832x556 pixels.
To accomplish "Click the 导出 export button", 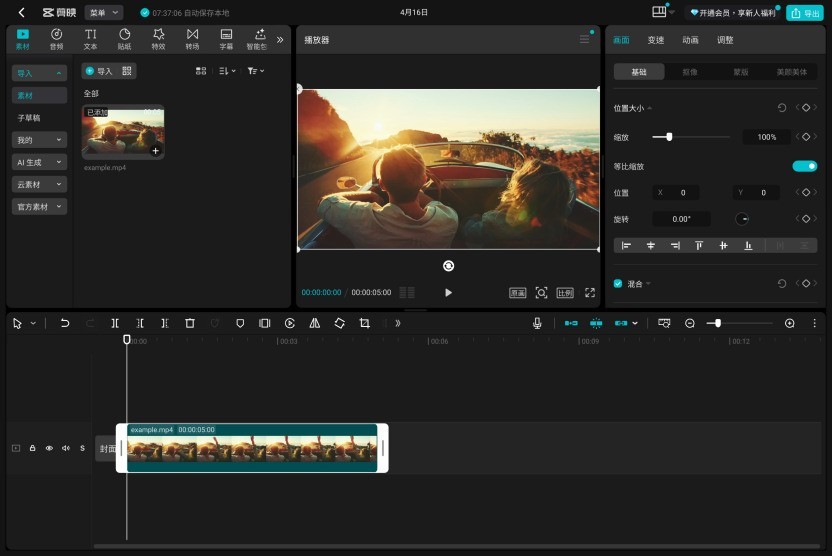I will point(804,13).
